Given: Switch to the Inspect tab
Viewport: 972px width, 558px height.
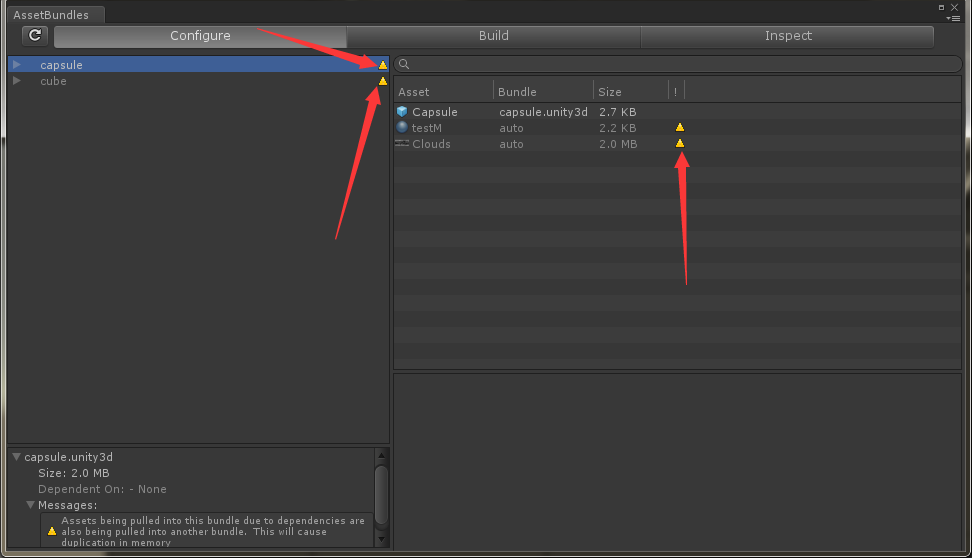Looking at the screenshot, I should (788, 36).
